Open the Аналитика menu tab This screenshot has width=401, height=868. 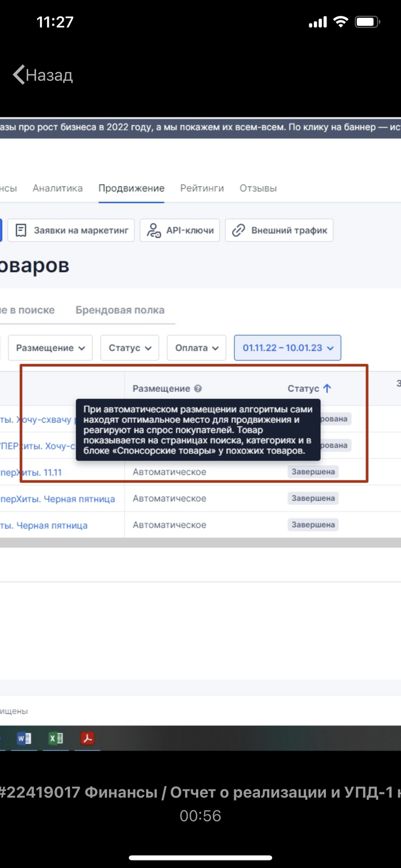tap(57, 188)
